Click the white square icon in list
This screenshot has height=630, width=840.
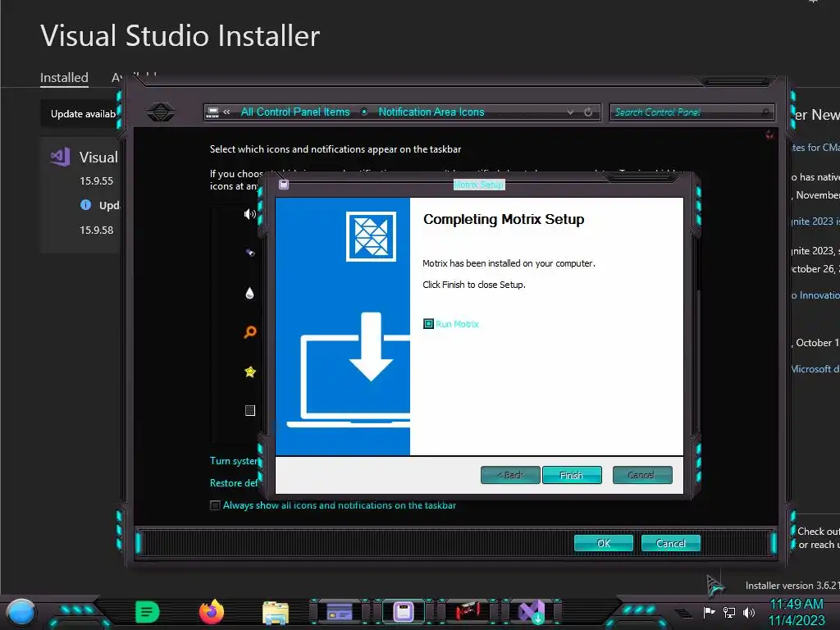[x=250, y=410]
